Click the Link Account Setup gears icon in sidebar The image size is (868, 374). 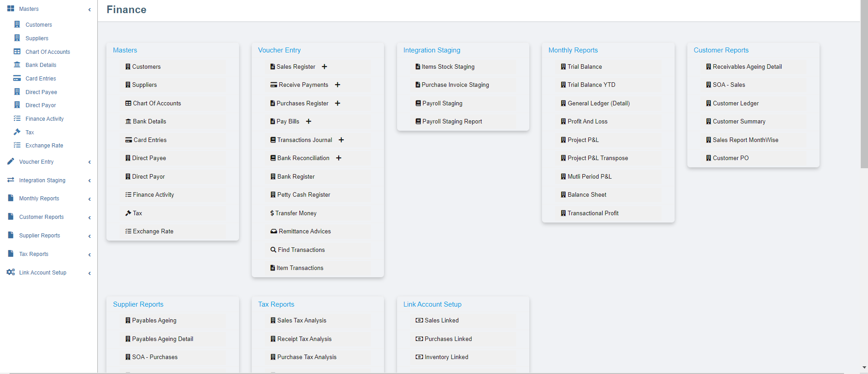pyautogui.click(x=10, y=272)
